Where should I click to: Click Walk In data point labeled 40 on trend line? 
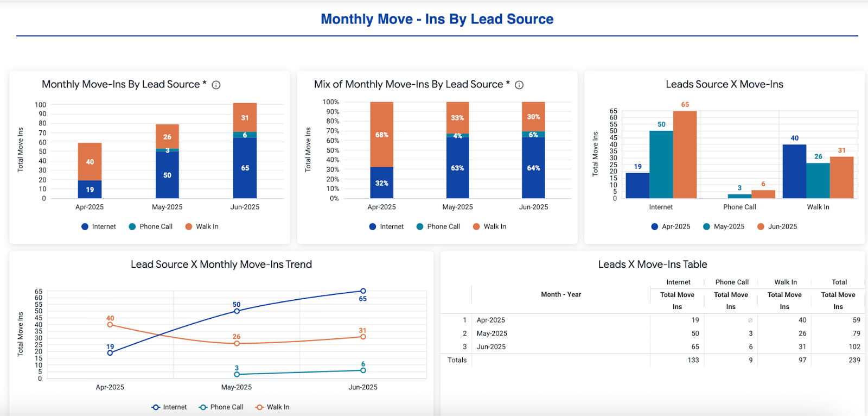(110, 325)
